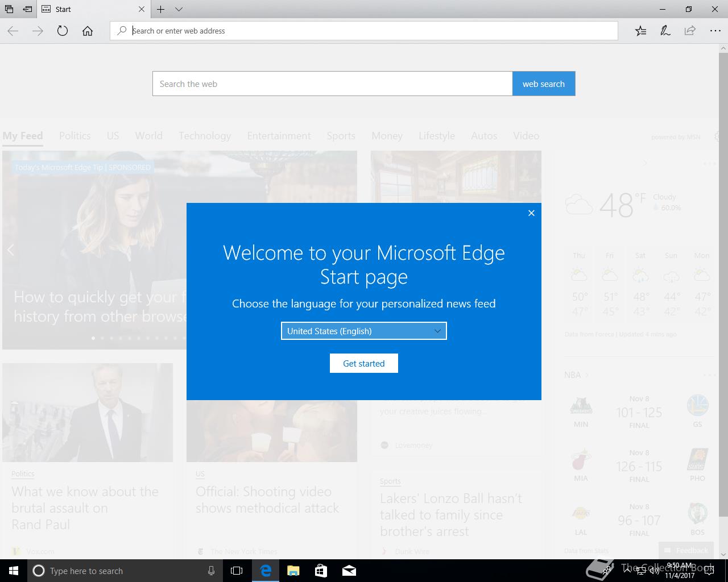The image size is (728, 582).
Task: Close the Start tab
Action: tap(142, 9)
